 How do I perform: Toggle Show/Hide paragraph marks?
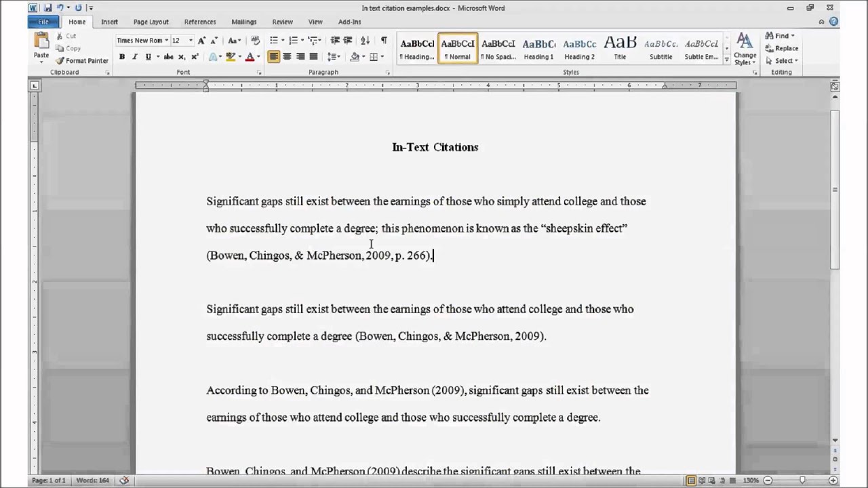(384, 41)
